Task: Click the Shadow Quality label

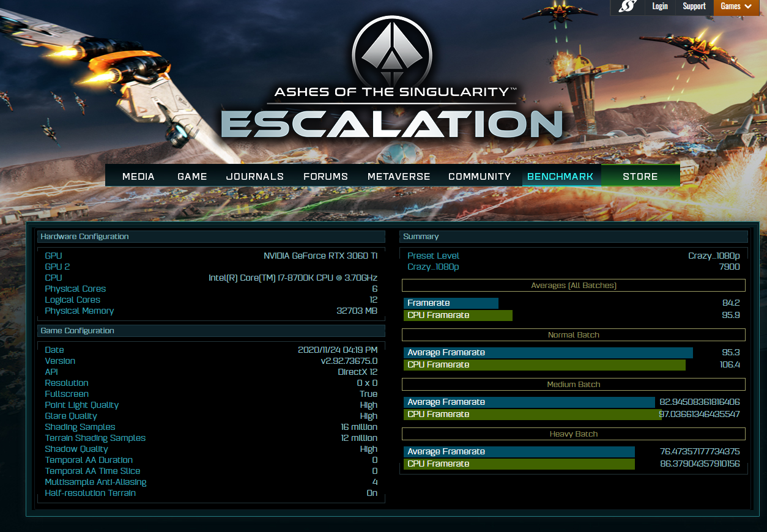Action: [76, 449]
